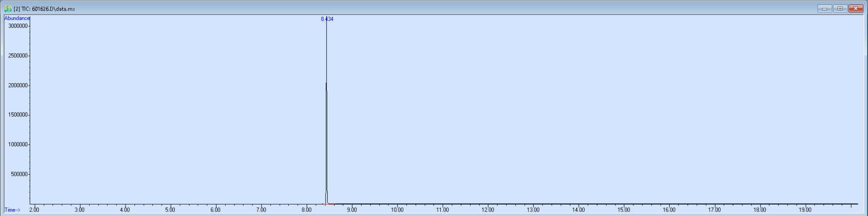The width and height of the screenshot is (868, 216).
Task: Click the 3.00 time axis label
Action: coord(79,210)
